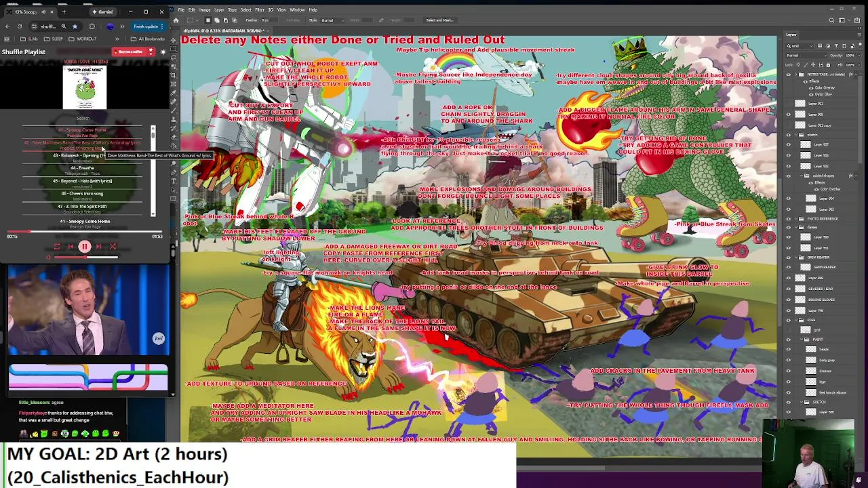Expand the NOTES TASK layer group
Viewport: 868px width, 488px height.
(795, 75)
